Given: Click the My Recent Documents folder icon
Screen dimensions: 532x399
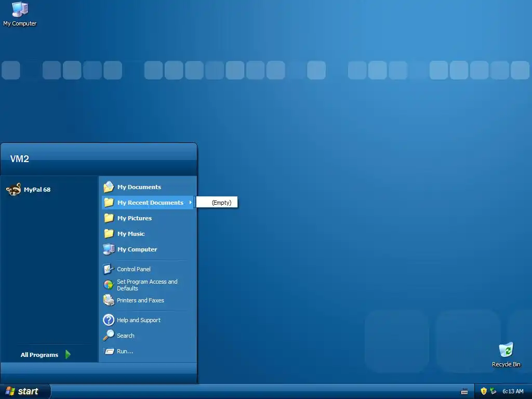Looking at the screenshot, I should tap(109, 203).
